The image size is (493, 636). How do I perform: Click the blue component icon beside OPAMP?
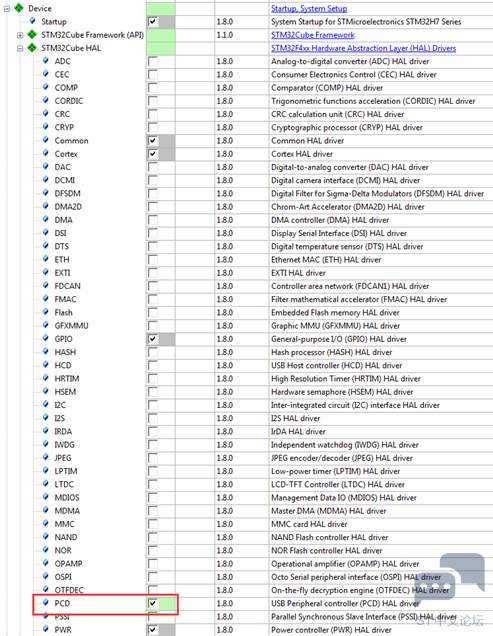point(45,563)
